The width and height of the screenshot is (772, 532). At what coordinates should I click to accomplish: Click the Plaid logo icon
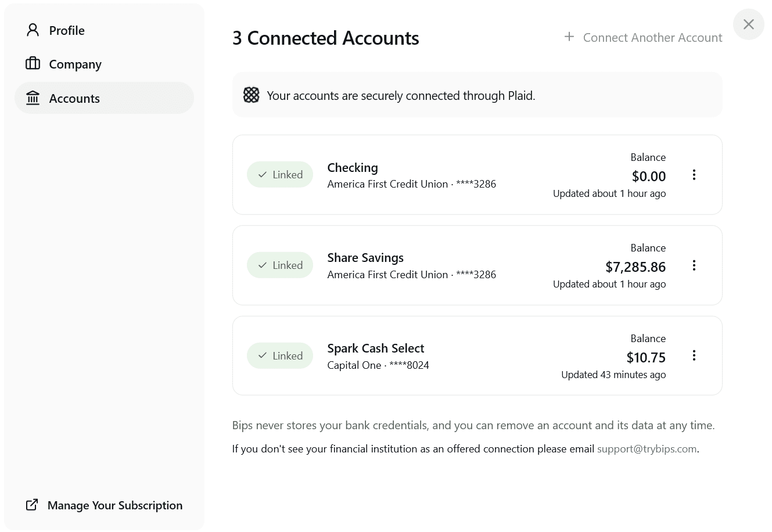point(251,95)
